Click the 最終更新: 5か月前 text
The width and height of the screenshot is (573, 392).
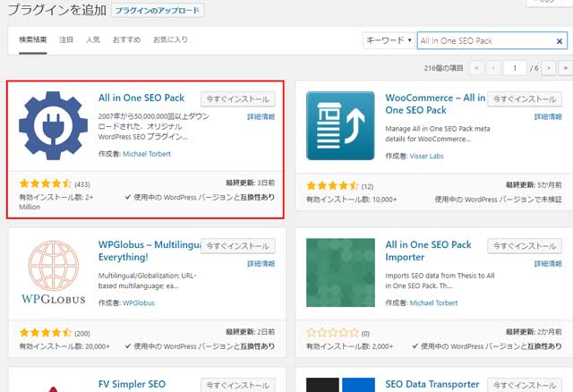[534, 185]
